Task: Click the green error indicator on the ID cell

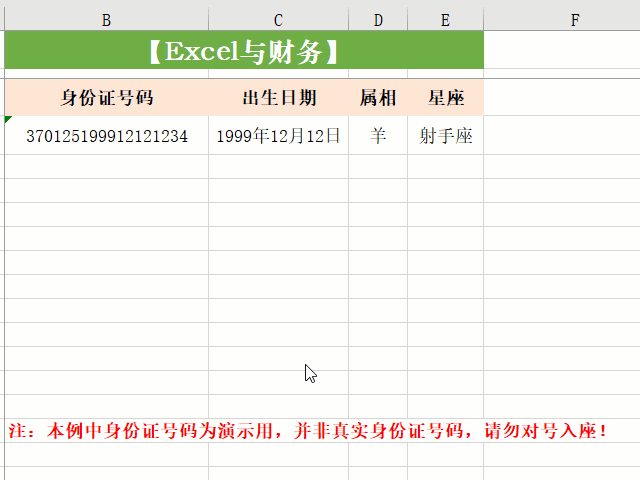Action: point(8,119)
